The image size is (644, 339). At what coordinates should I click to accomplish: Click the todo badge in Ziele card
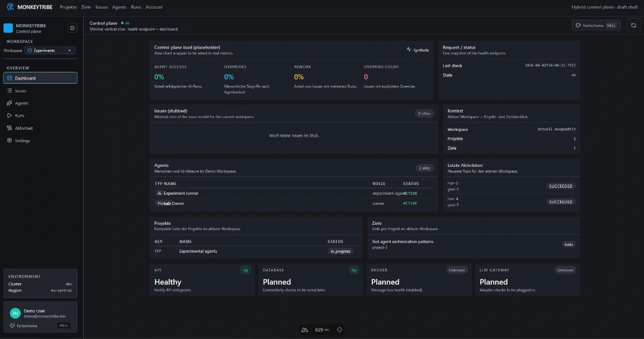pos(568,244)
